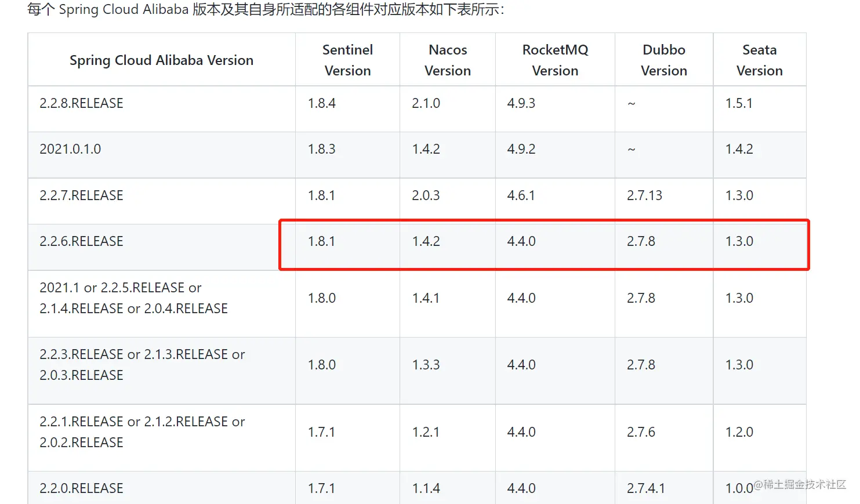The width and height of the screenshot is (860, 504).
Task: Click RocketMQ '4.4.0' in the 2.2.1.RELEASE row
Action: coord(521,432)
